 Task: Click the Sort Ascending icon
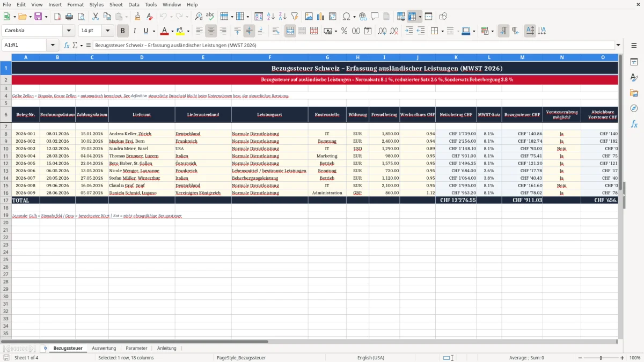(271, 17)
